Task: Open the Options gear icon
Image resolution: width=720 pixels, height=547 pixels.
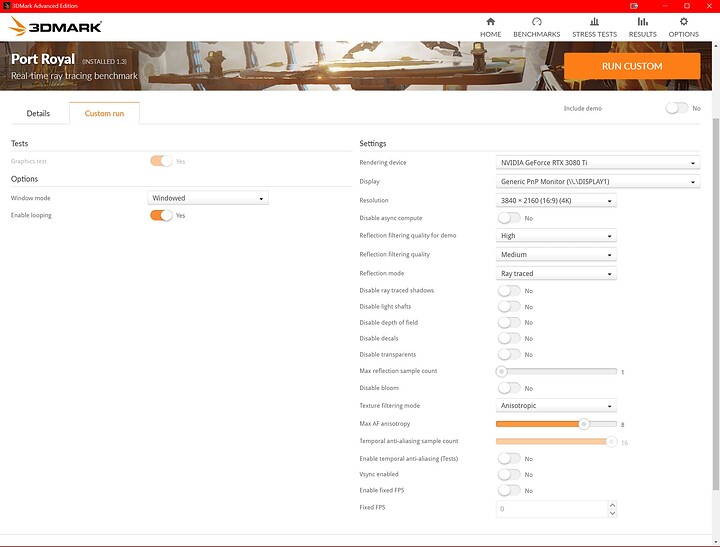Action: (683, 22)
